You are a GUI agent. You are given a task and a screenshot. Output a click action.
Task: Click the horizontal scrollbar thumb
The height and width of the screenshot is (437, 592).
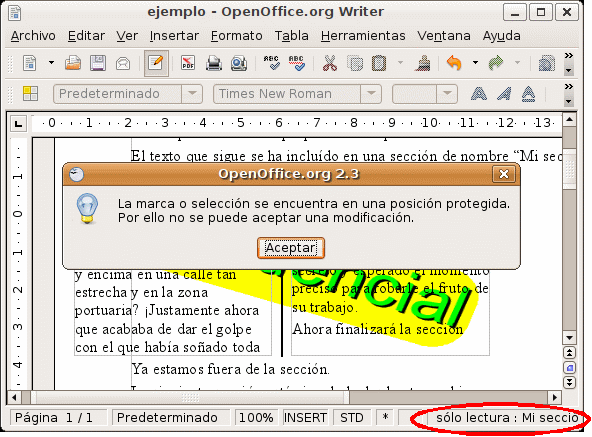click(x=190, y=397)
